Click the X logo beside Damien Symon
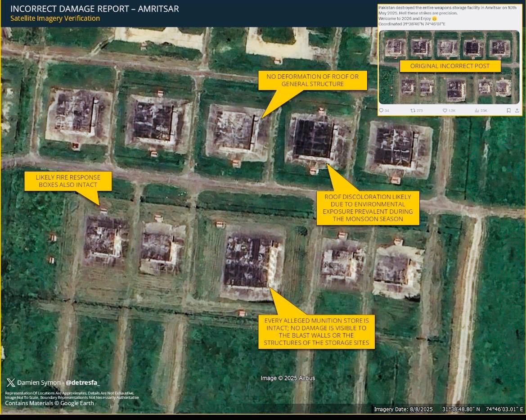Image resolution: width=526 pixels, height=420 pixels. (11, 383)
